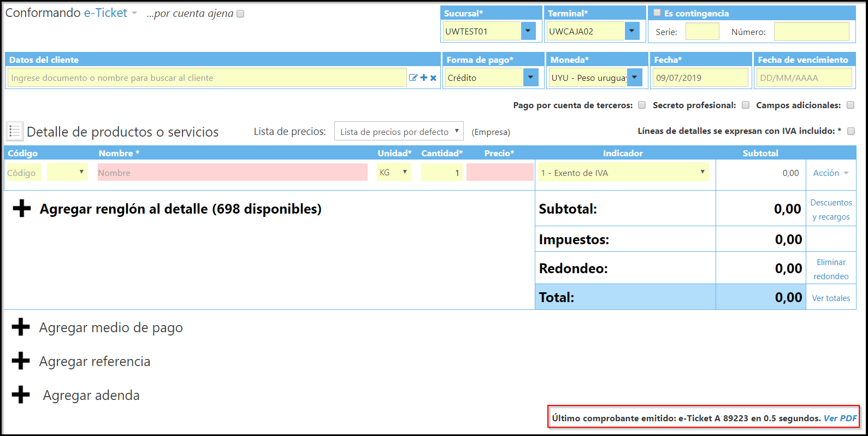Click 'Ver totales' link

(x=831, y=298)
